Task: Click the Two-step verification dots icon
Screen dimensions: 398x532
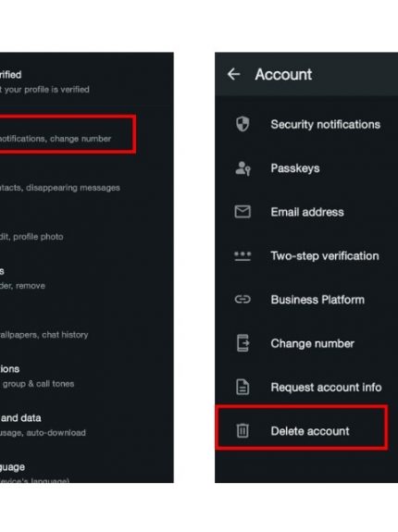Action: tap(243, 255)
